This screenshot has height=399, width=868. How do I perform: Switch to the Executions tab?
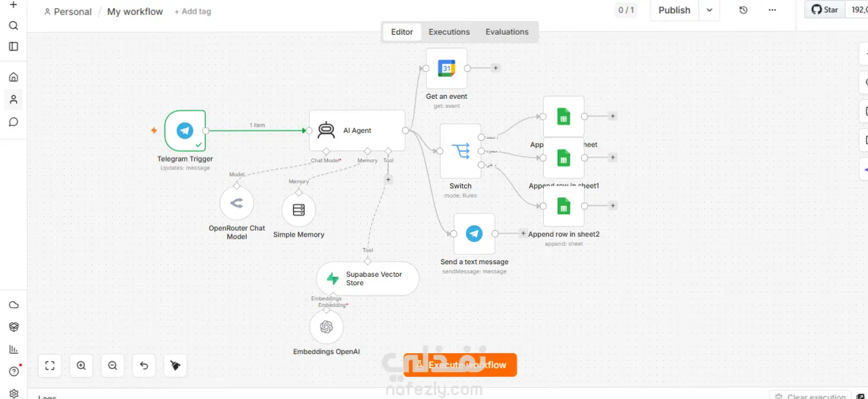449,32
